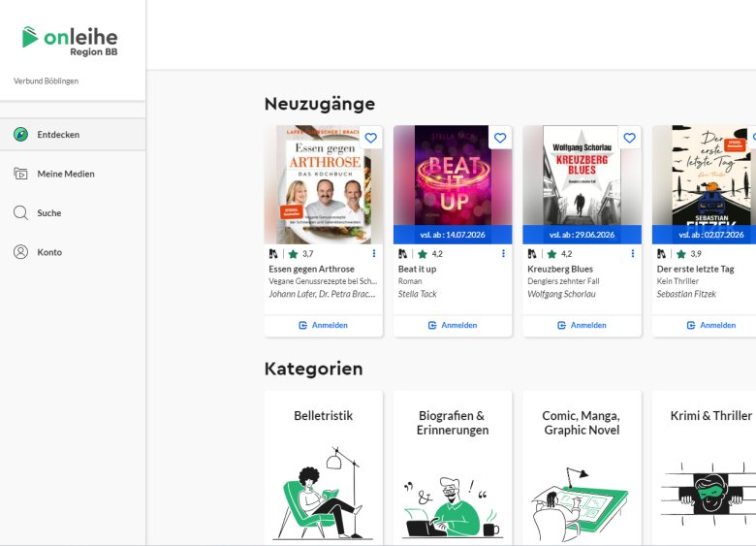Viewport: 756px width, 546px height.
Task: Favorite Essen gegen Arthrose with the heart icon
Action: pos(371,138)
